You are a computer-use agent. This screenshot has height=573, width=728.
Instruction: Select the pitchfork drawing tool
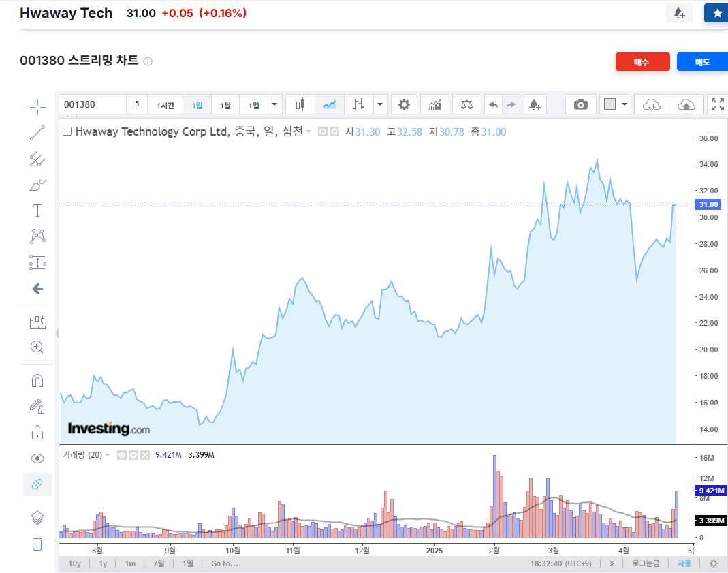[x=37, y=159]
